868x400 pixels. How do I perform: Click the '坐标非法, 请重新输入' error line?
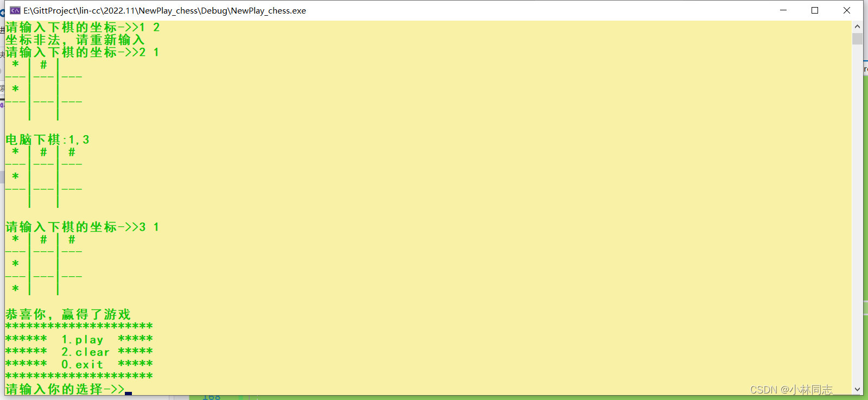(x=75, y=40)
